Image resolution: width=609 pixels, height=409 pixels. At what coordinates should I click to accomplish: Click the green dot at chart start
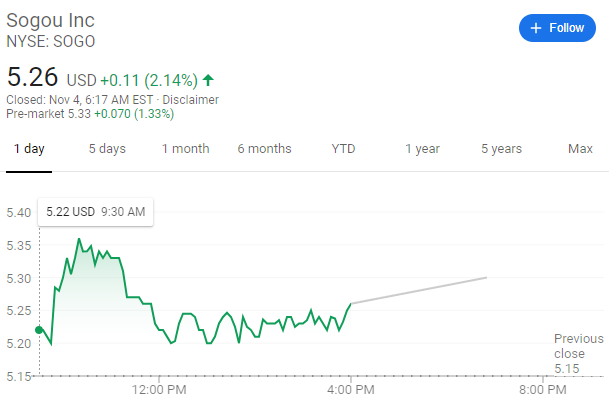pos(39,329)
